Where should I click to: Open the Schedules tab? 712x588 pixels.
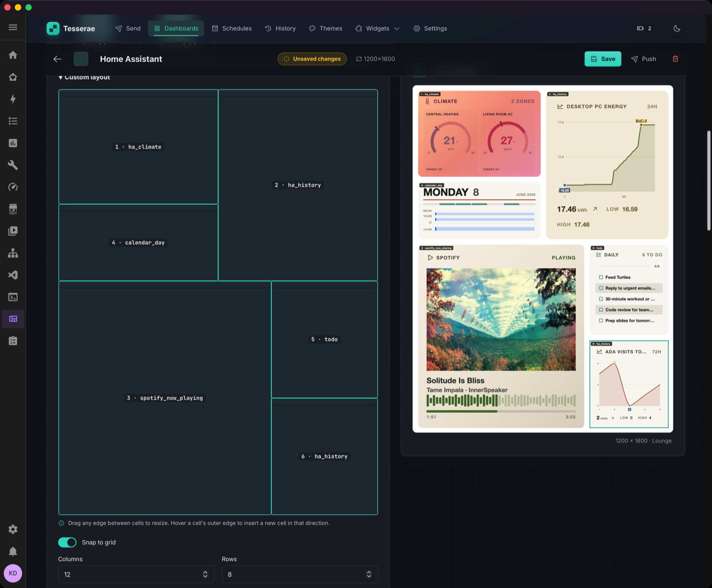[x=232, y=28]
